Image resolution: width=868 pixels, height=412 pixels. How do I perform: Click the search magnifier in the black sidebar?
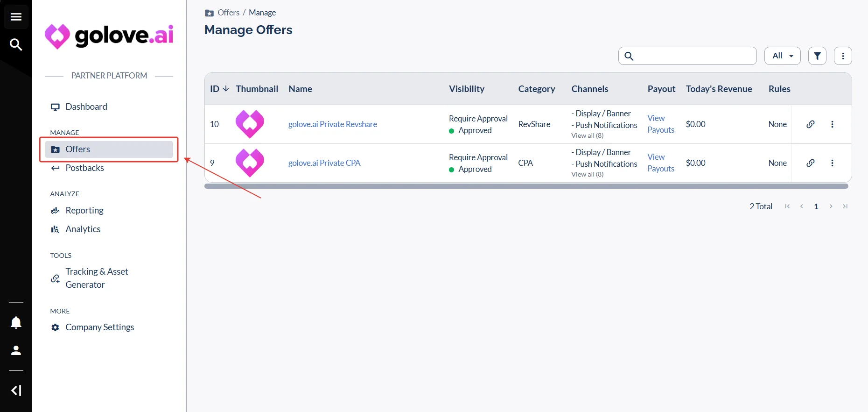point(16,44)
